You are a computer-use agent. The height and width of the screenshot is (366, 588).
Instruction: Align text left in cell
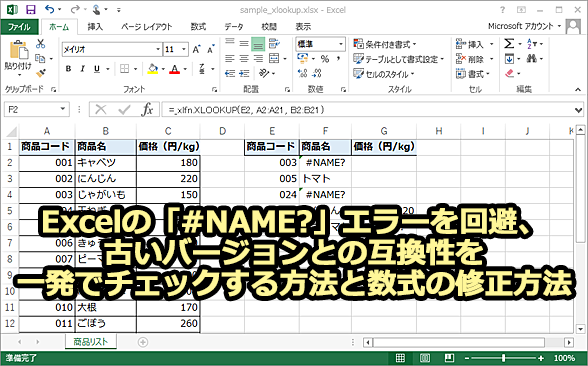[230, 59]
